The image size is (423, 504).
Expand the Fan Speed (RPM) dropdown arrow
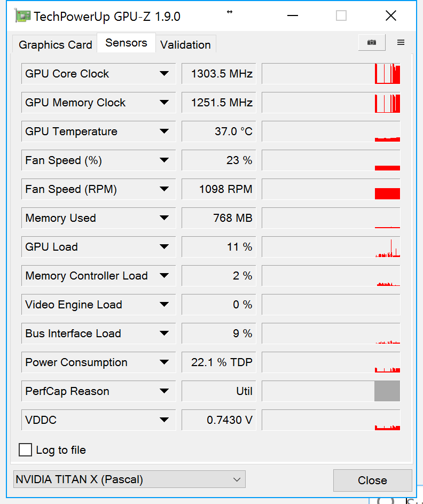pos(164,189)
